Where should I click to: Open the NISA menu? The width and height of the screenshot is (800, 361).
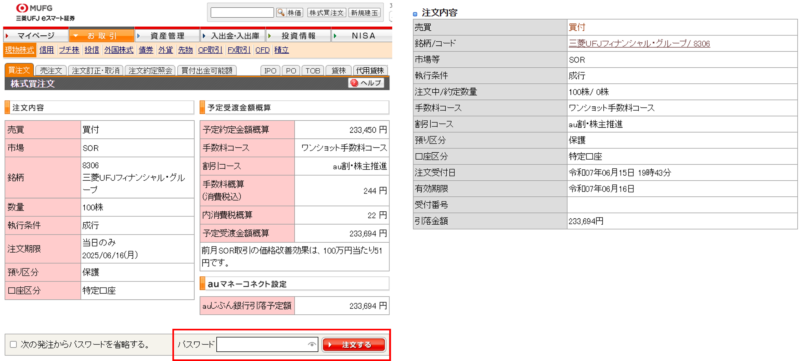(362, 36)
